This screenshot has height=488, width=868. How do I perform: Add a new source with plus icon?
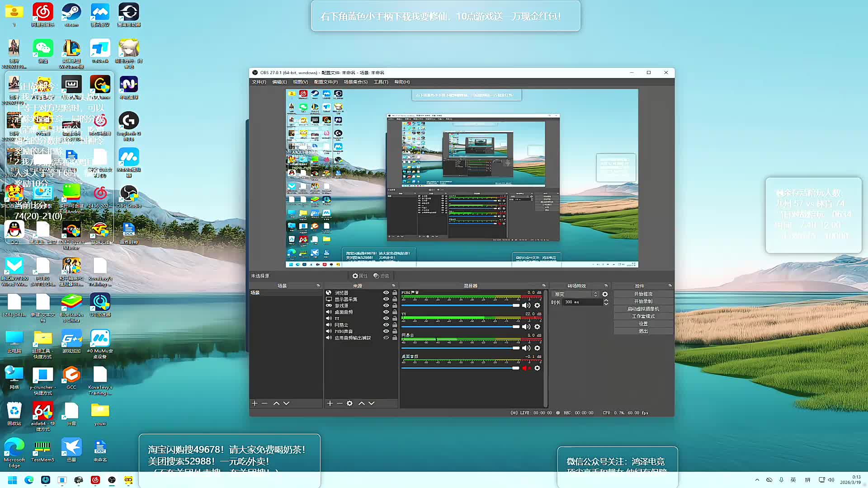(330, 403)
